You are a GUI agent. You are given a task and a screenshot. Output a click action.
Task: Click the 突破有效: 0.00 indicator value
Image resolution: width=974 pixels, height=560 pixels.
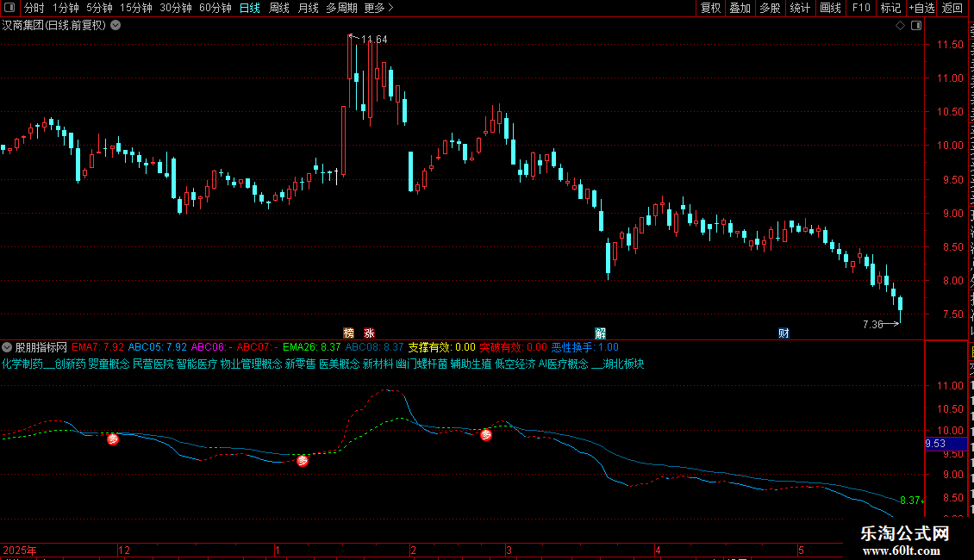point(513,347)
